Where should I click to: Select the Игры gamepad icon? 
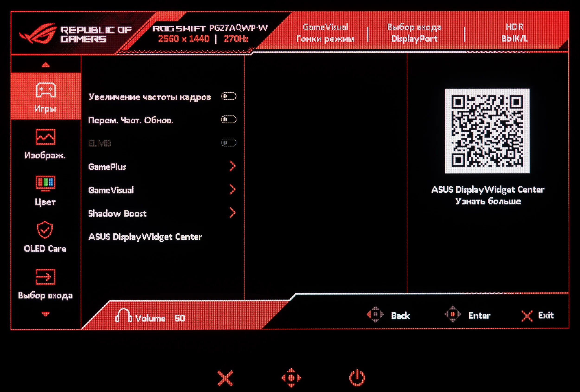(x=46, y=90)
